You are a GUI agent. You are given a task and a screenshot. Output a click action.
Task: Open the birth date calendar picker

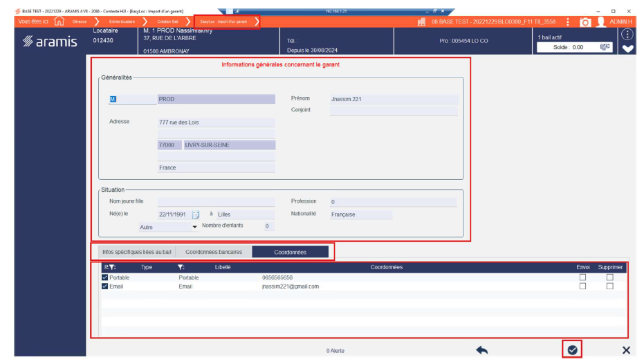[x=195, y=215]
